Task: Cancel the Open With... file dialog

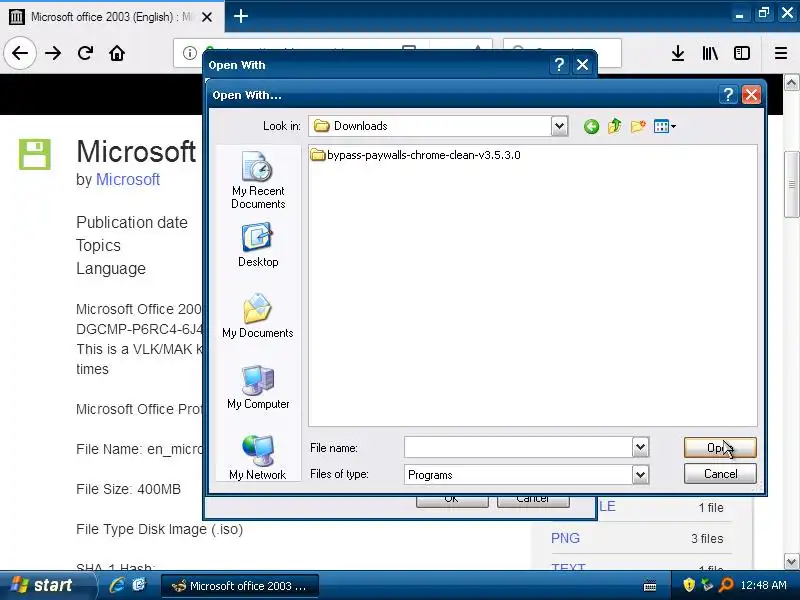Action: [x=720, y=474]
